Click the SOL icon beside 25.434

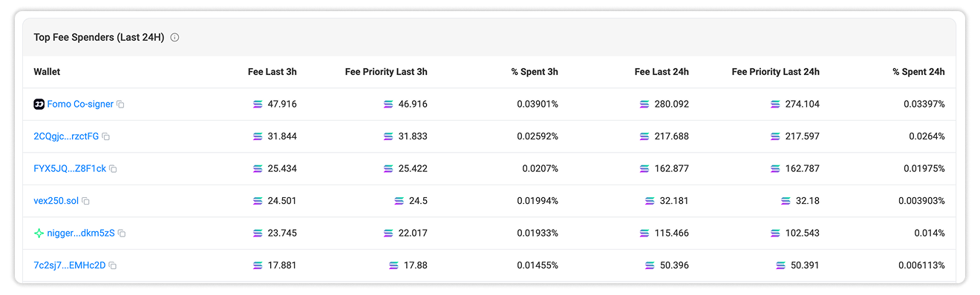tap(258, 169)
